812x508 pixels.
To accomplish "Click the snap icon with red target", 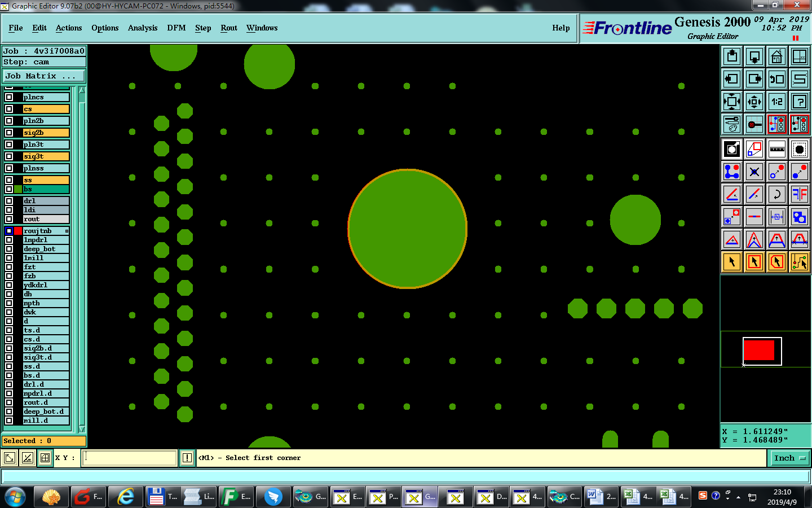I will coord(754,124).
